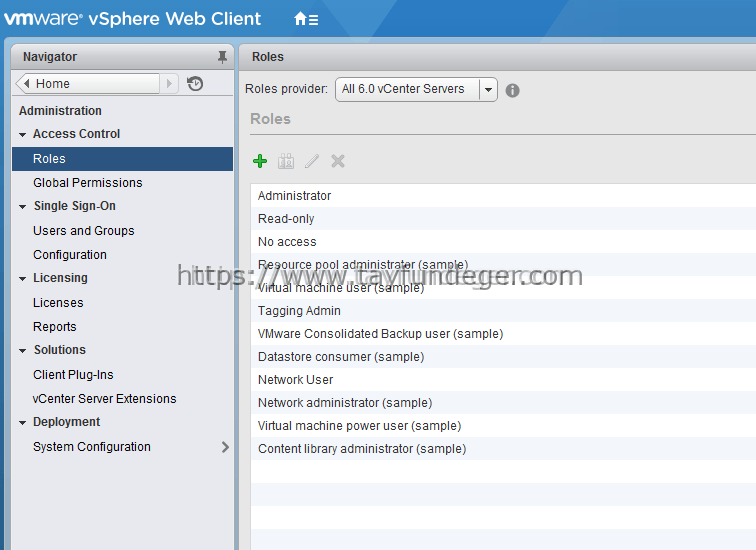Screen dimensions: 756x550
Task: Open the navigation history clock icon
Action: [x=195, y=83]
